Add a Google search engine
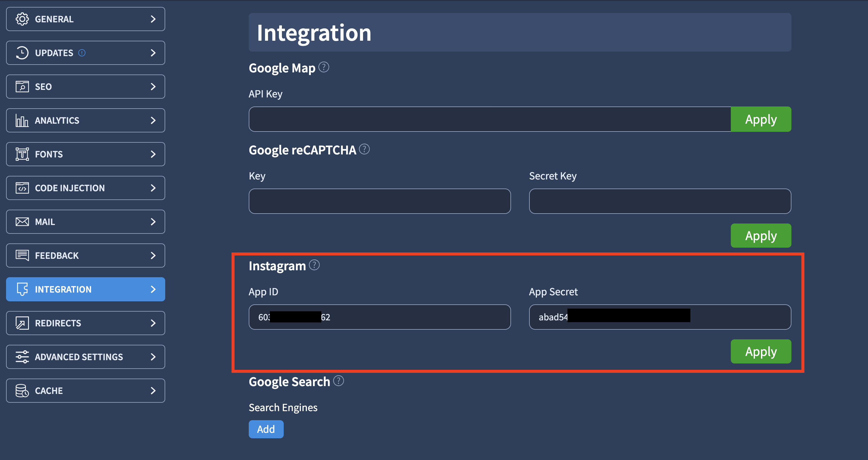Screen dimensions: 868x460 point(266,429)
